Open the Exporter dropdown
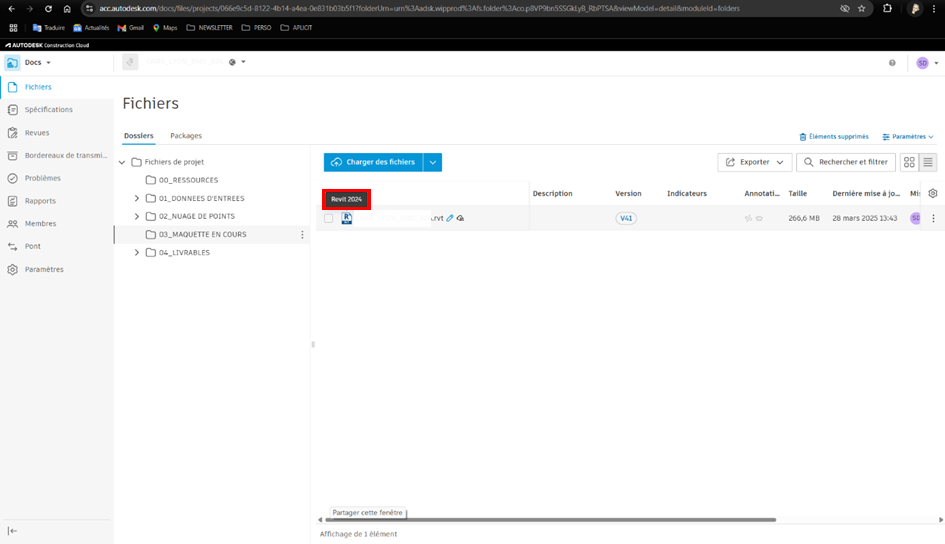Screen dimensions: 945x544 754,162
